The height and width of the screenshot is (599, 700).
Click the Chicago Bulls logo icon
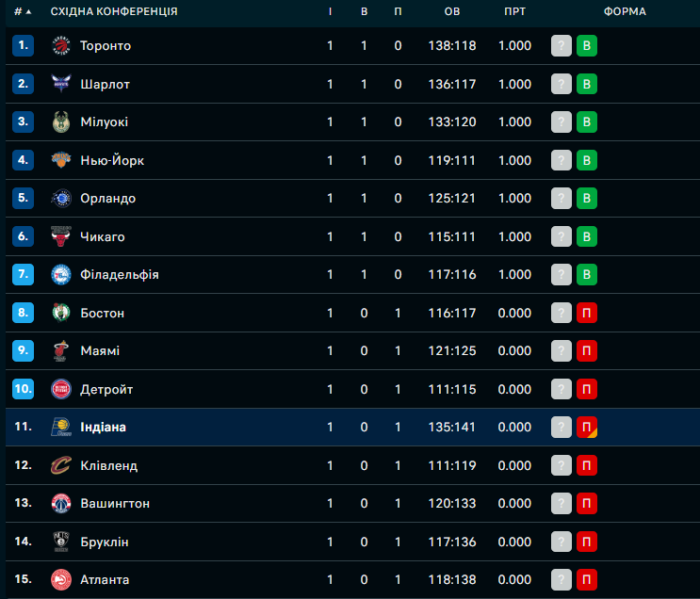point(61,236)
